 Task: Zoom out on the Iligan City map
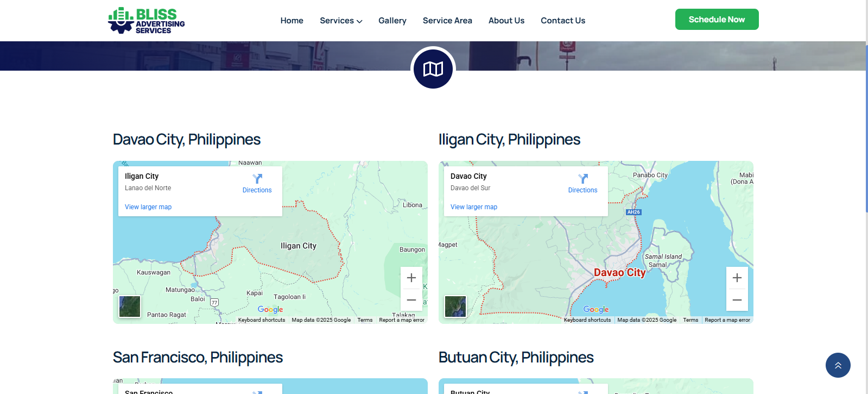(411, 300)
